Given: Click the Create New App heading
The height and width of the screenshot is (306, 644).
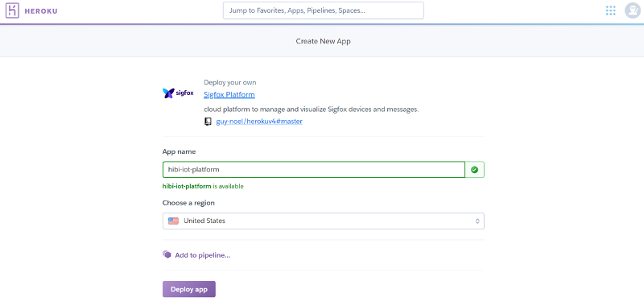Looking at the screenshot, I should point(324,41).
